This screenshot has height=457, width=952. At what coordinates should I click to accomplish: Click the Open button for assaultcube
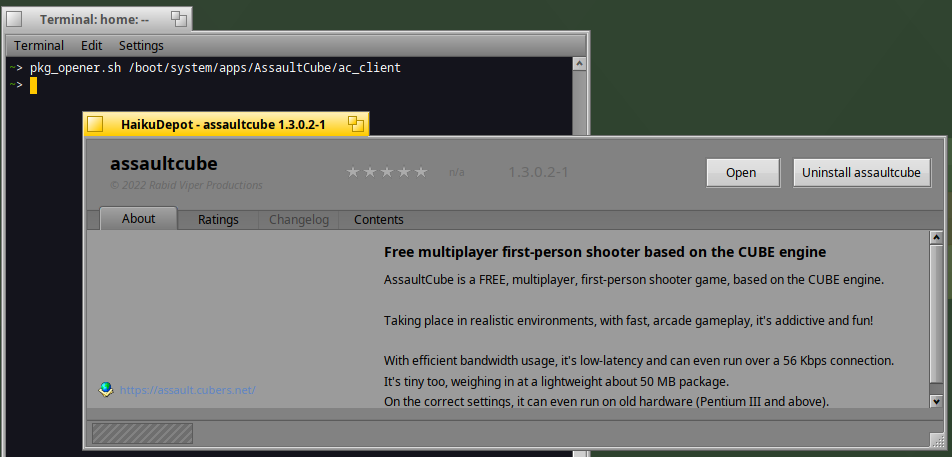coord(743,173)
